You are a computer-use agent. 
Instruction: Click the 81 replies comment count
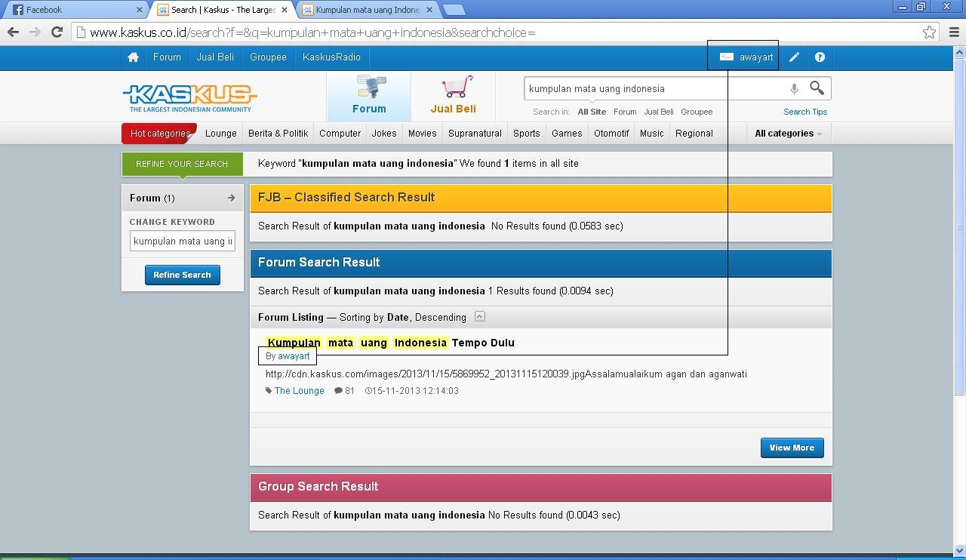pyautogui.click(x=344, y=391)
